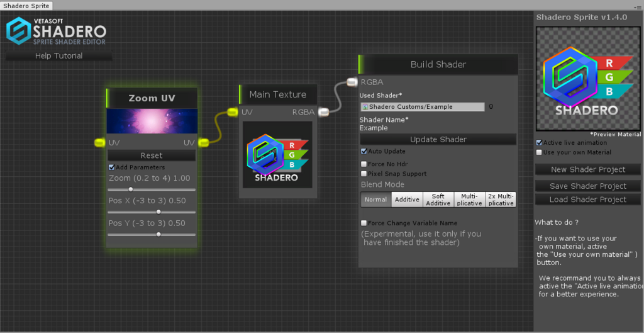
Task: Click the Blend Mode label
Action: (x=382, y=184)
